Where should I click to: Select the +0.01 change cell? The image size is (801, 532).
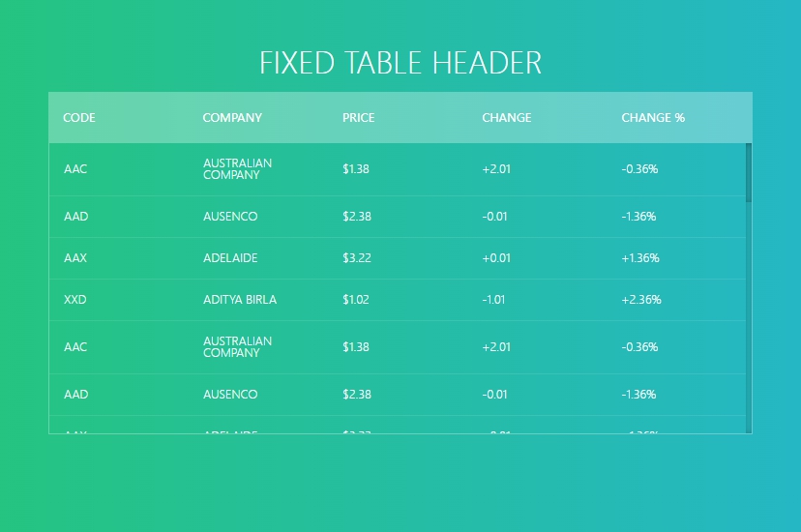[x=496, y=258]
